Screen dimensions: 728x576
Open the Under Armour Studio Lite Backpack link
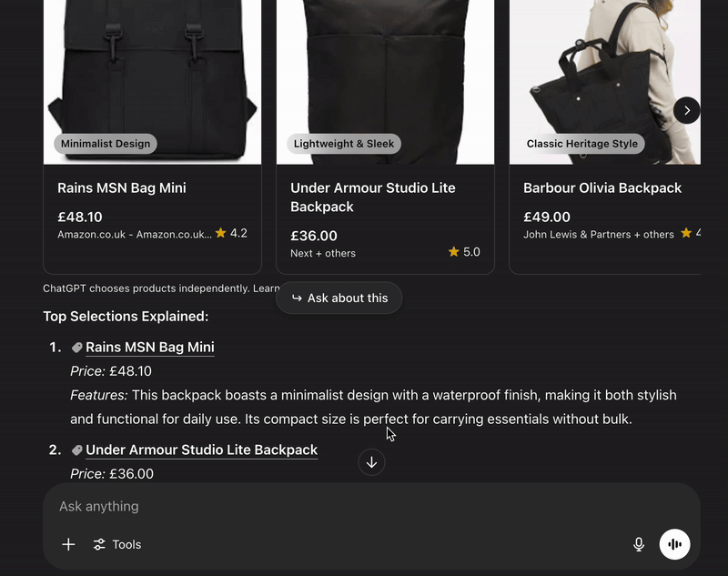[201, 450]
